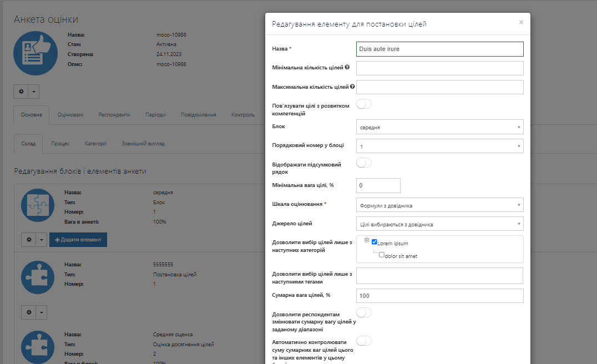
Task: Open the Категорії sub-tab
Action: [x=95, y=144]
